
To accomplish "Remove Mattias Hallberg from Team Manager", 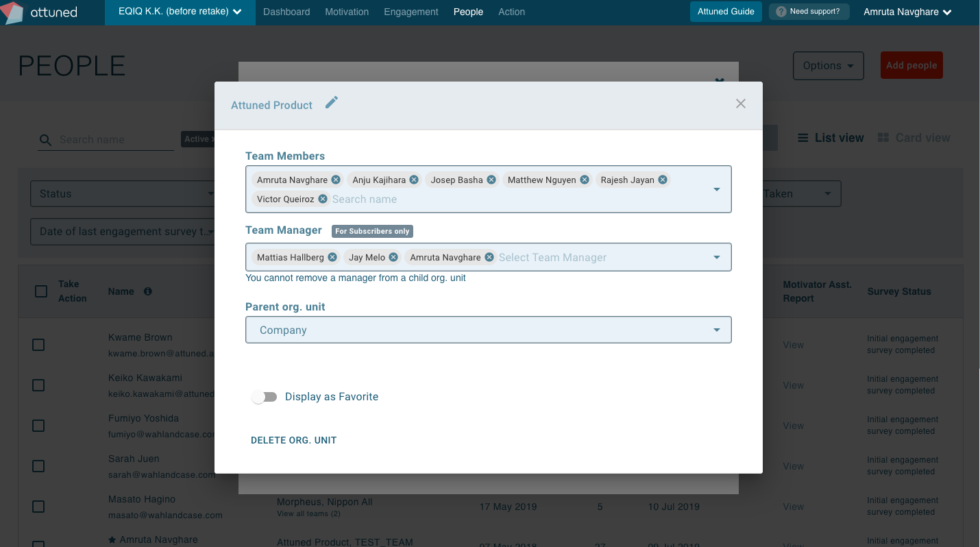I will [x=332, y=257].
